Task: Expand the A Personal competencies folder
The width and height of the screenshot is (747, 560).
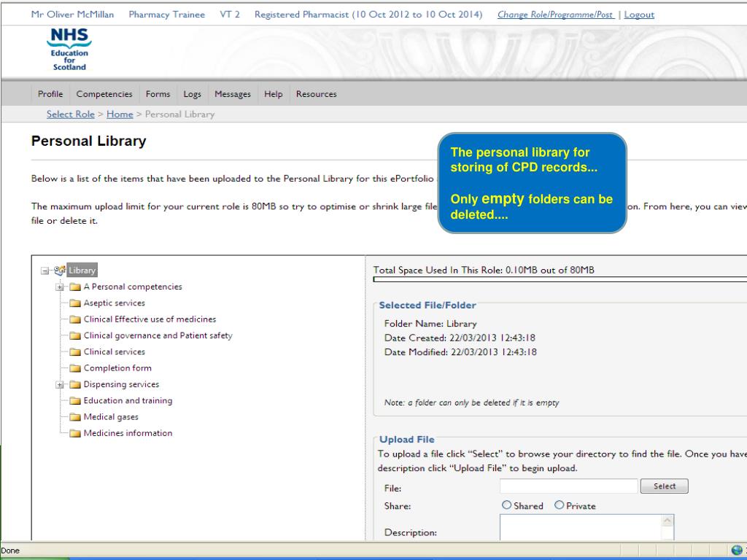Action: click(60, 287)
